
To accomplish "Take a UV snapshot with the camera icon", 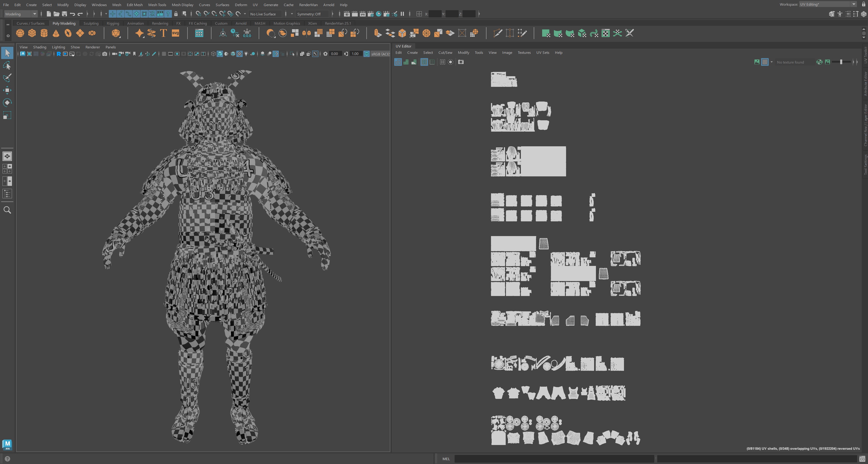I will 461,62.
